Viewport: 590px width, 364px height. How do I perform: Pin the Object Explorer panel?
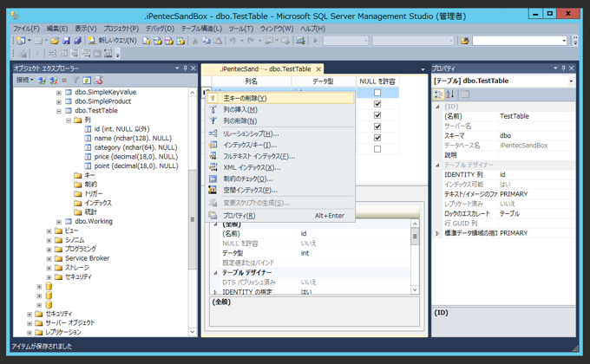185,68
